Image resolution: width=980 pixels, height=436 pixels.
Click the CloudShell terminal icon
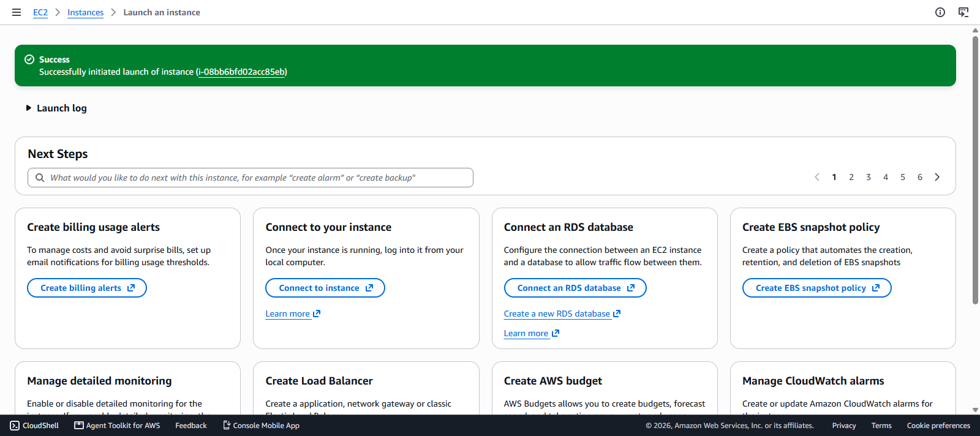coord(15,426)
